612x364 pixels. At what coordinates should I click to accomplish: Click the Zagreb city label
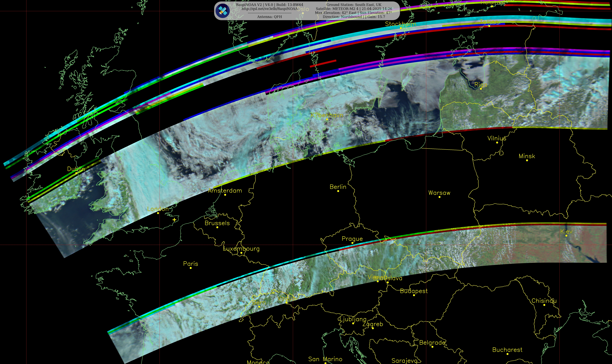[x=373, y=324]
